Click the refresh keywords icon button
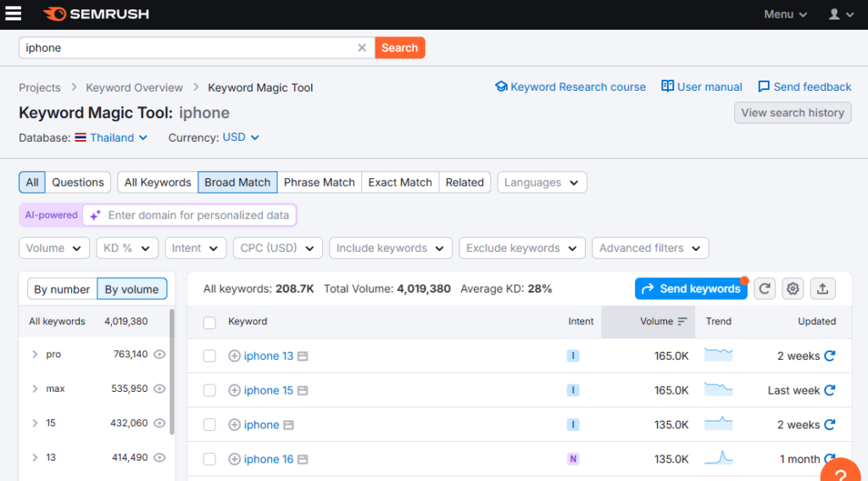Viewport: 868px width, 481px height. click(x=765, y=288)
